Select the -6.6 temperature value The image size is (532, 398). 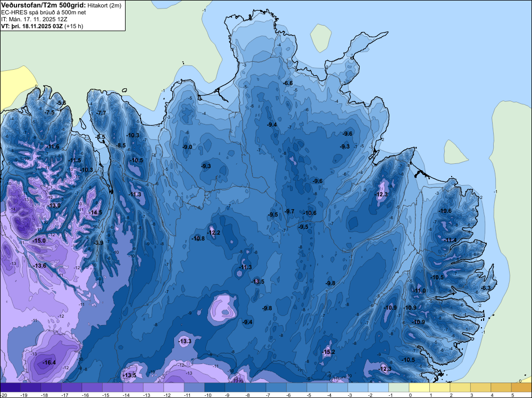(288, 83)
